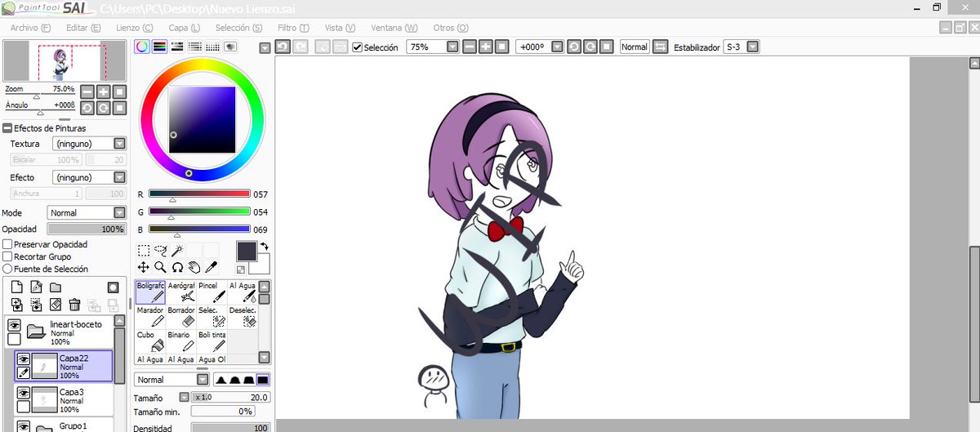The image size is (980, 432).
Task: Select the flattest brush edge shape
Action: [262, 380]
